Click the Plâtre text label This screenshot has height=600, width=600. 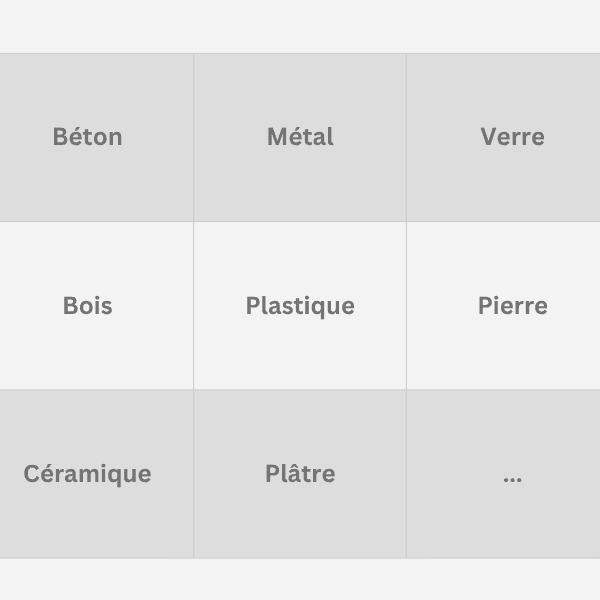coord(300,474)
